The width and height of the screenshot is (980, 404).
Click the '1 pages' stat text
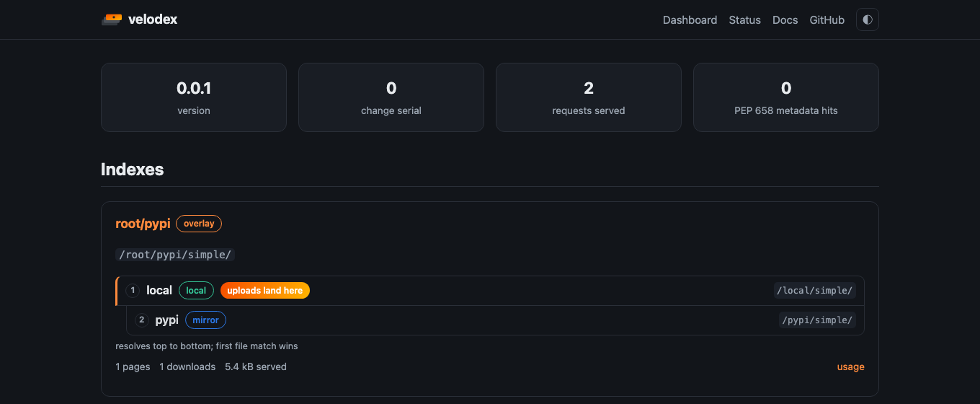pyautogui.click(x=133, y=366)
